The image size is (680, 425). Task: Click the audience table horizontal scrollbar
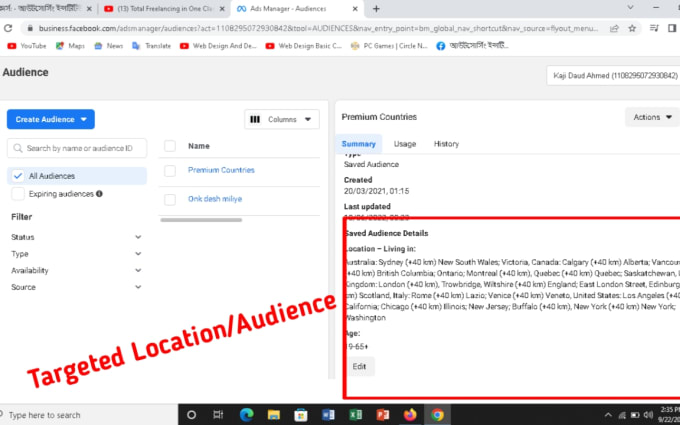[201, 220]
